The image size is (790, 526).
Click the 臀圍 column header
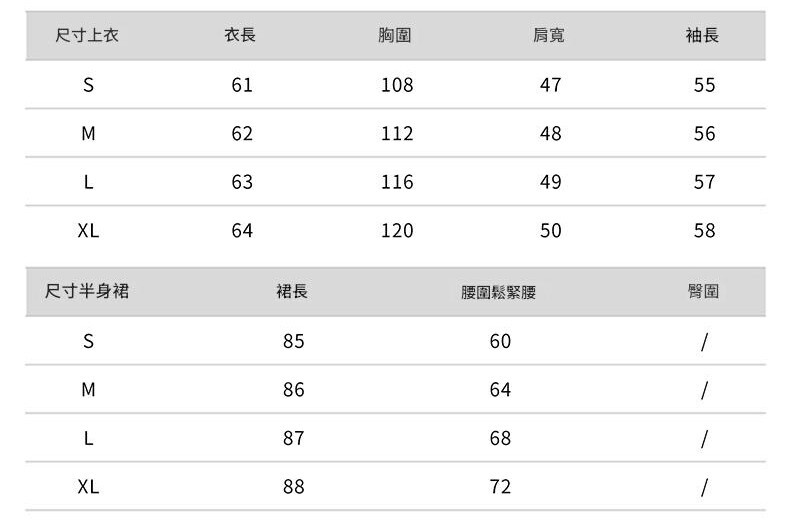(703, 292)
